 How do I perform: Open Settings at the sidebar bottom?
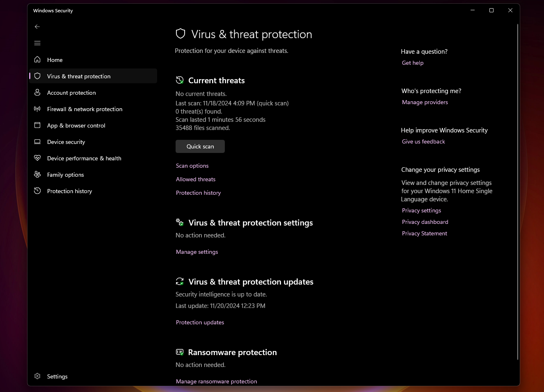point(93,376)
